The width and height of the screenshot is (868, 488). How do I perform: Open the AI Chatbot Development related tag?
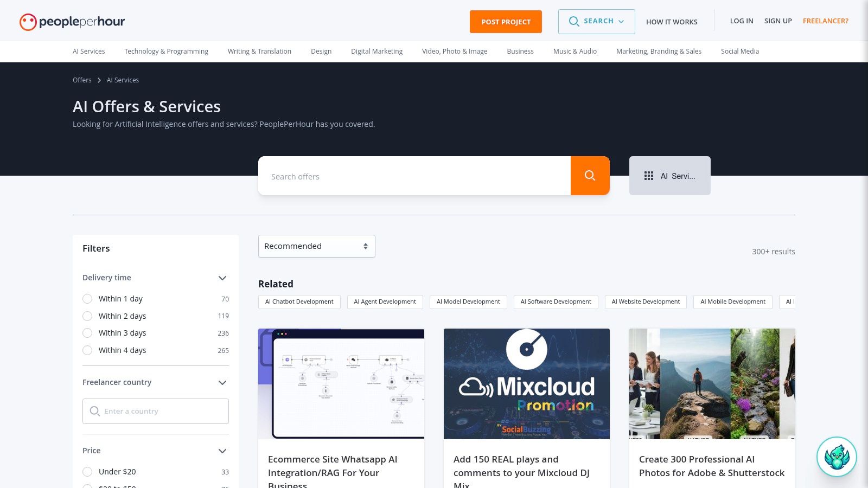tap(299, 301)
